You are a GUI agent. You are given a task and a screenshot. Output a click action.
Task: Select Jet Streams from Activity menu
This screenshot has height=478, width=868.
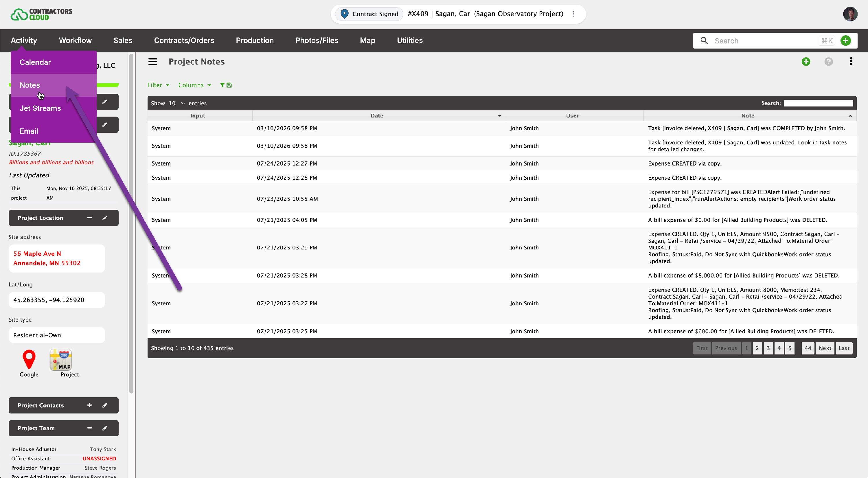(40, 108)
